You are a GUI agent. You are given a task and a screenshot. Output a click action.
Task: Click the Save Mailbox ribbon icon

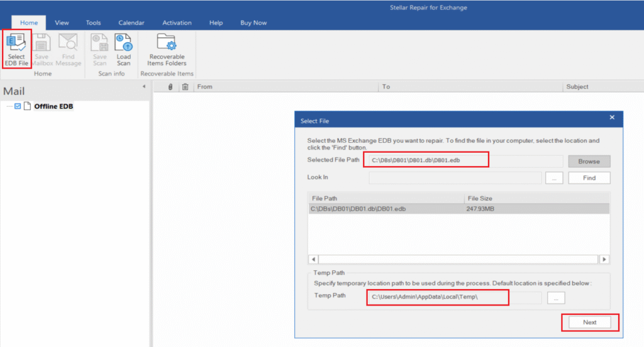pyautogui.click(x=42, y=49)
